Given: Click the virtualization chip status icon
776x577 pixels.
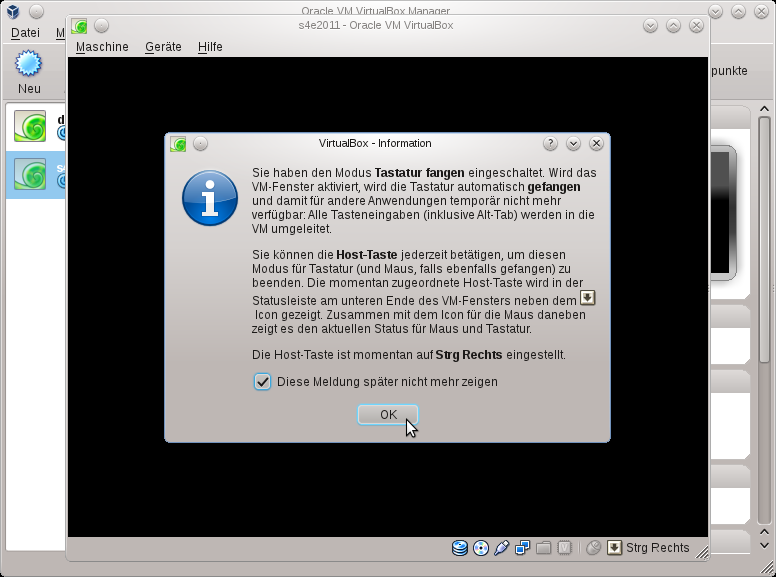Looking at the screenshot, I should coord(564,548).
